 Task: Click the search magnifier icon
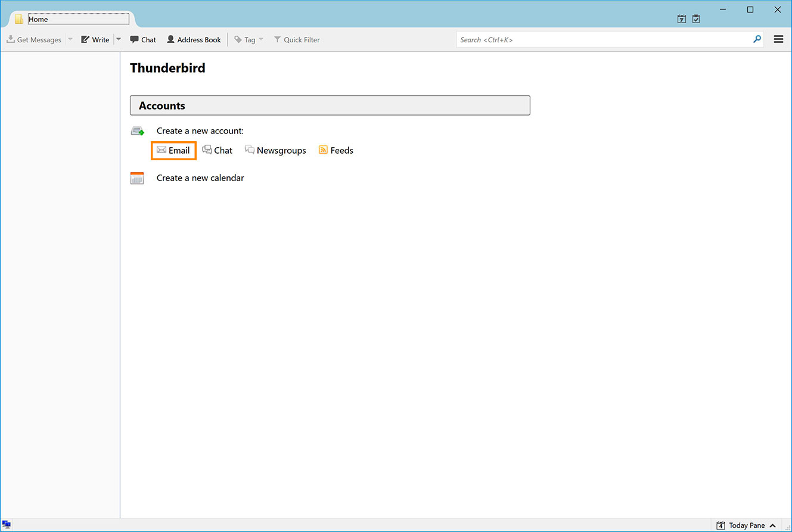coord(757,39)
